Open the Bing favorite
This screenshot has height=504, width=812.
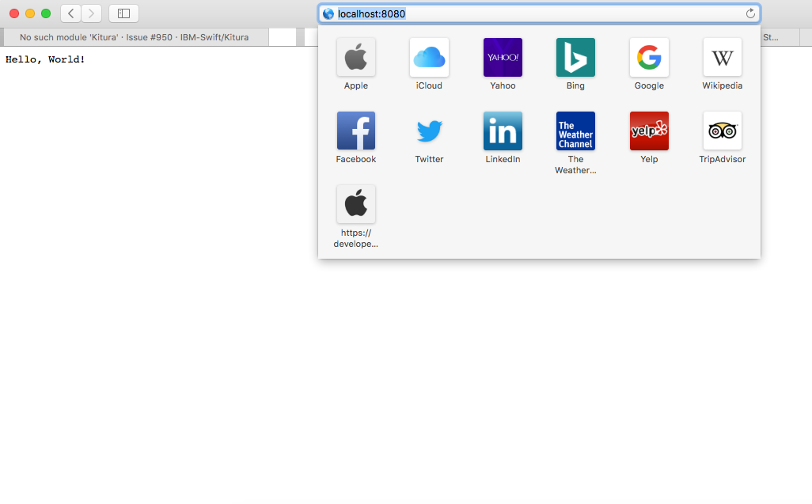pyautogui.click(x=575, y=57)
